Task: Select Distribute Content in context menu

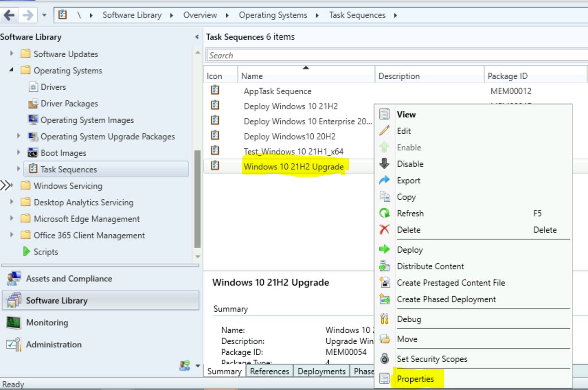Action: coord(430,266)
